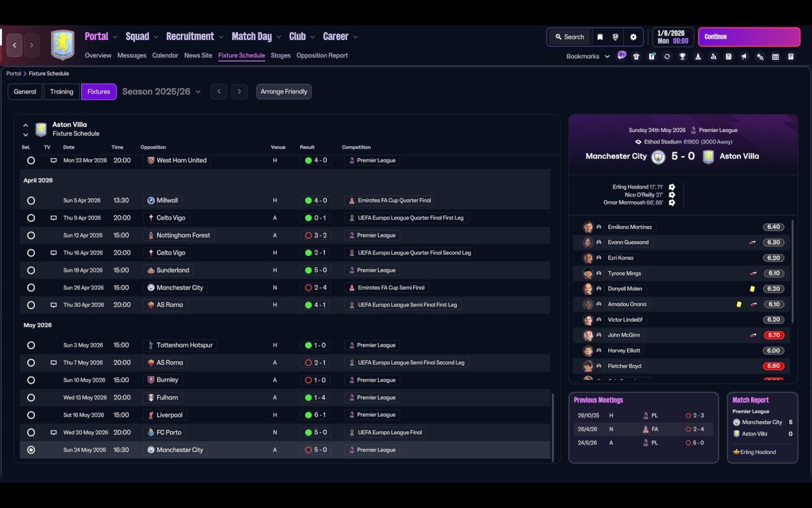Expand the Squad menu dropdown arrow
The width and height of the screenshot is (812, 508).
point(156,37)
